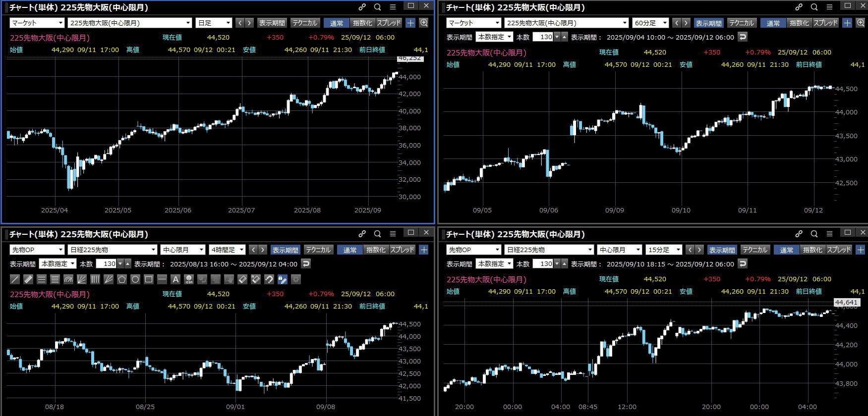Select the text annotation 'A' tool
Screen dimensions: 868x416
tap(175, 279)
